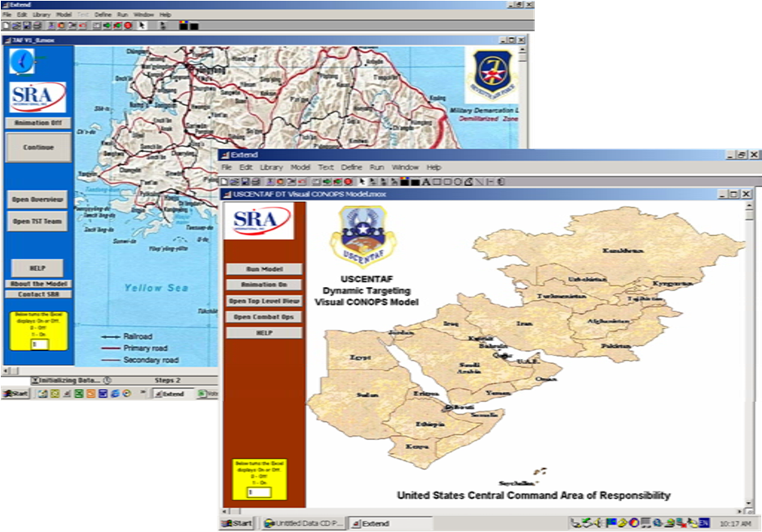Click Open Overview button in TAF model
This screenshot has height=532, width=762.
point(37,199)
